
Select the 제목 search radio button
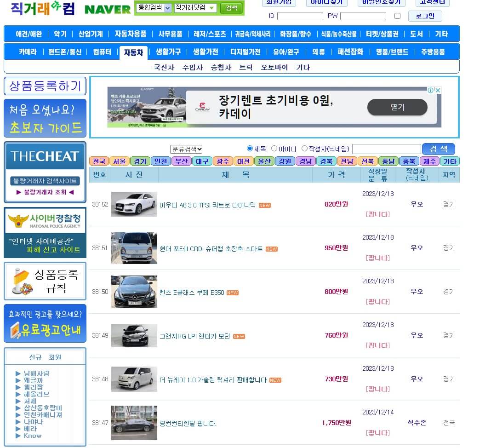250,149
